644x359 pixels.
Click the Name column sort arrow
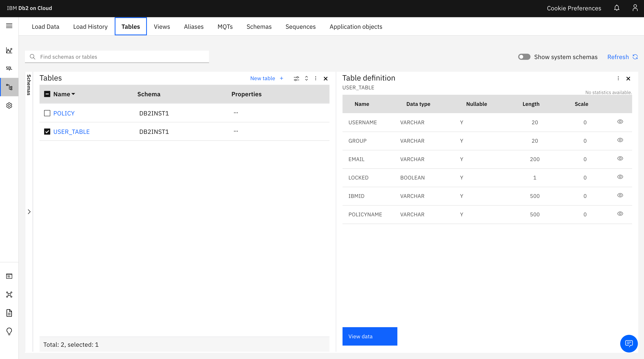click(x=73, y=94)
